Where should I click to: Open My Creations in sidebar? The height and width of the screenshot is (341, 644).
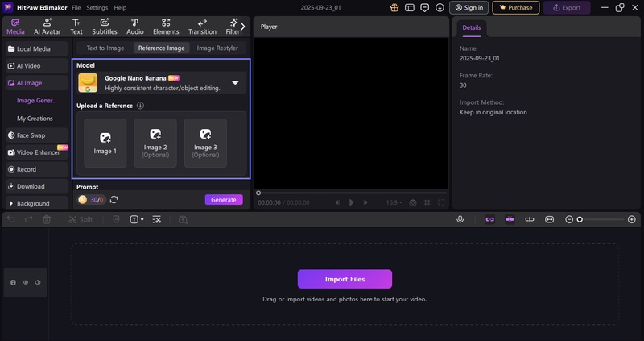click(x=35, y=118)
